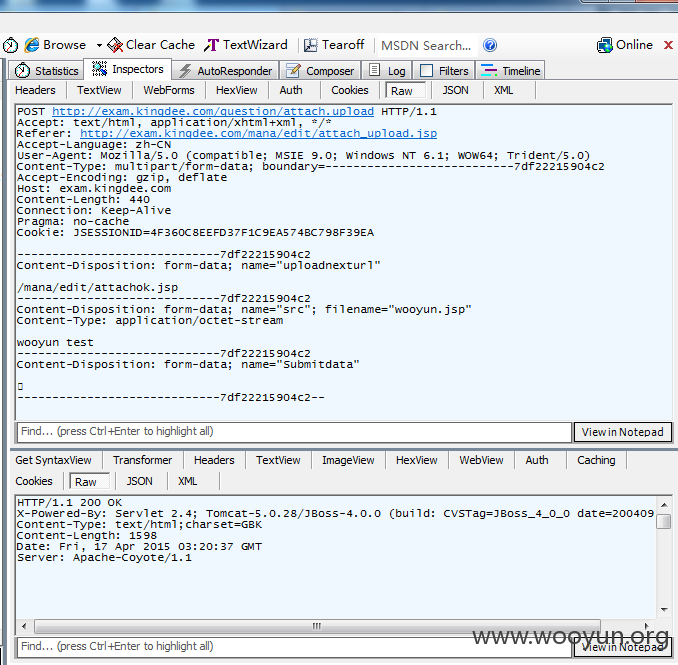This screenshot has height=665, width=678.
Task: Select request HexView inspector tab
Action: [237, 90]
